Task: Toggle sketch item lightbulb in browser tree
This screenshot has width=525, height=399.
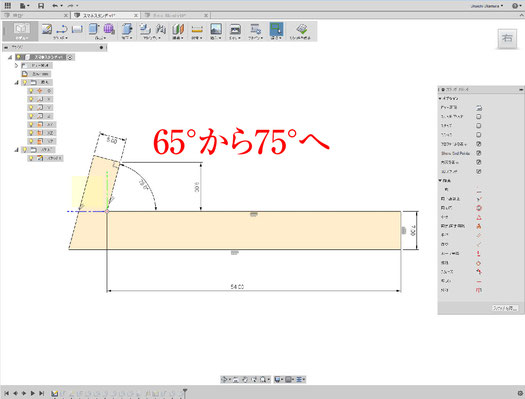Action: click(31, 158)
